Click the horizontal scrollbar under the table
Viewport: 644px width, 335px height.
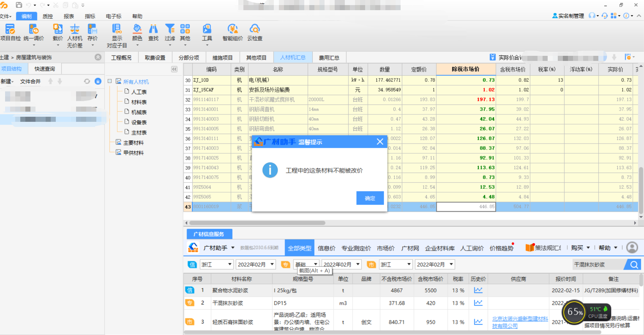tap(257, 223)
